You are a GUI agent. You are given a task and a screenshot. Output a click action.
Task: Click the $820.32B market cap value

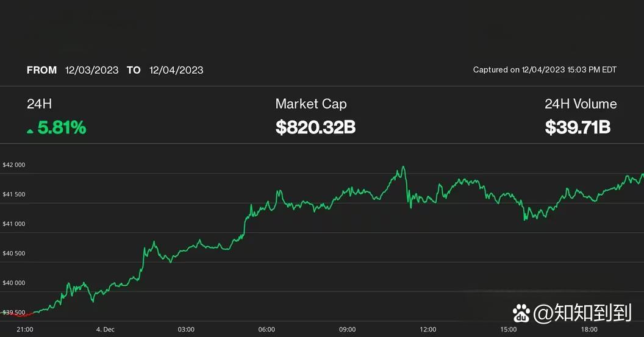click(315, 127)
